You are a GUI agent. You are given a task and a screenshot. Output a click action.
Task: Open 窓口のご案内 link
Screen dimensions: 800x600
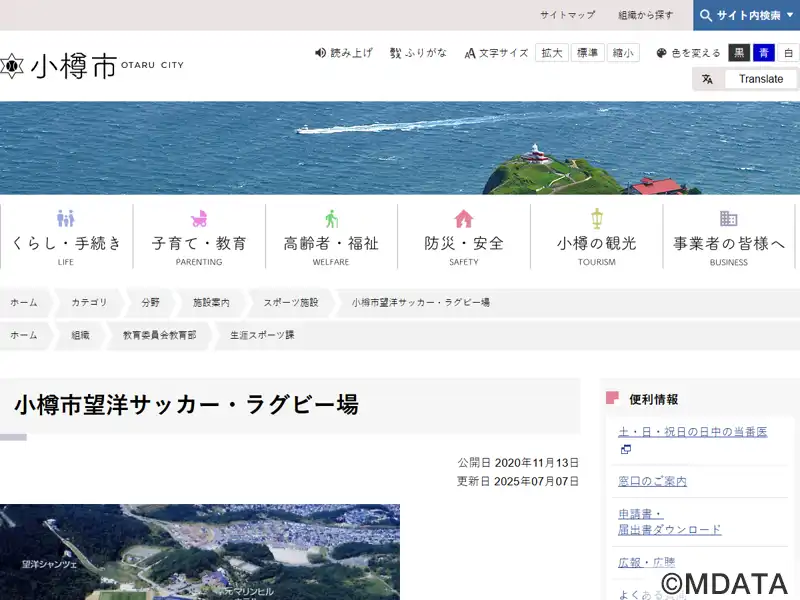[x=652, y=481]
